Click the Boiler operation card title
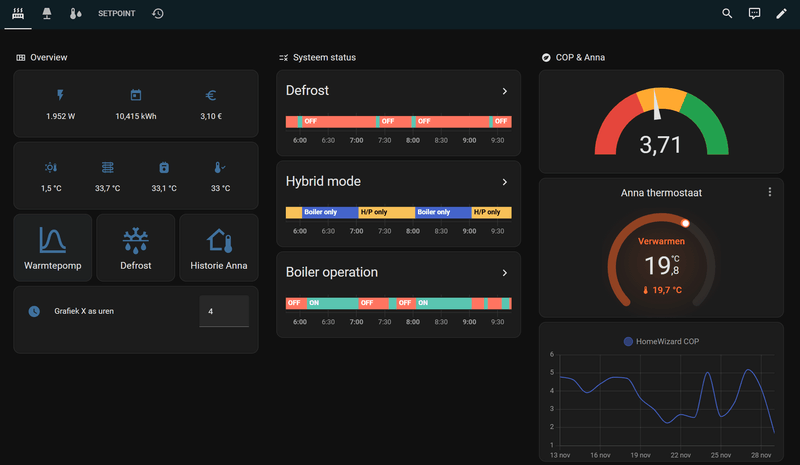The width and height of the screenshot is (800, 465). pyautogui.click(x=332, y=273)
